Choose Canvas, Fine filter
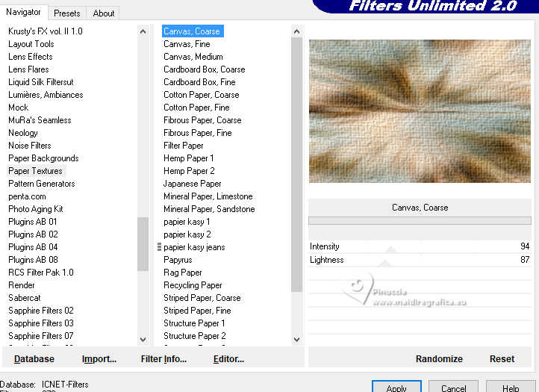 pyautogui.click(x=187, y=44)
